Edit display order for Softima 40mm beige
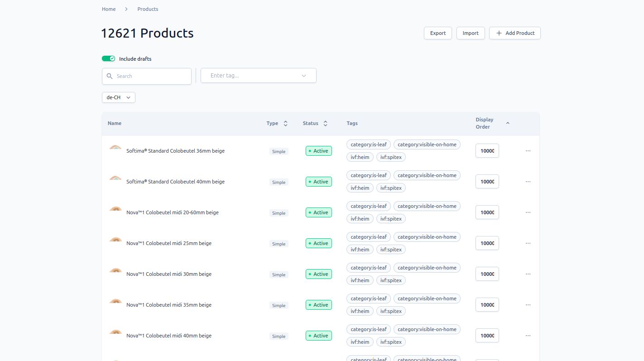Image resolution: width=644 pixels, height=361 pixels. pyautogui.click(x=487, y=182)
